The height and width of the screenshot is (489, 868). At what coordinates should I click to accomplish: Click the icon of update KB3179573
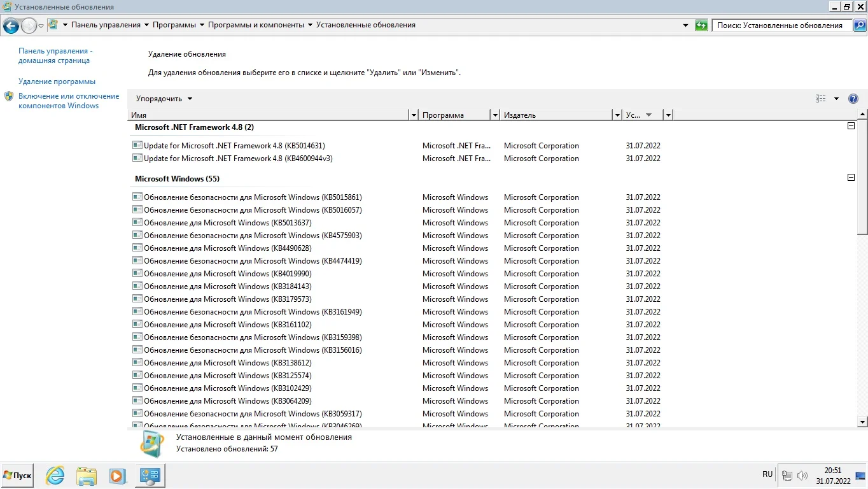pos(137,299)
